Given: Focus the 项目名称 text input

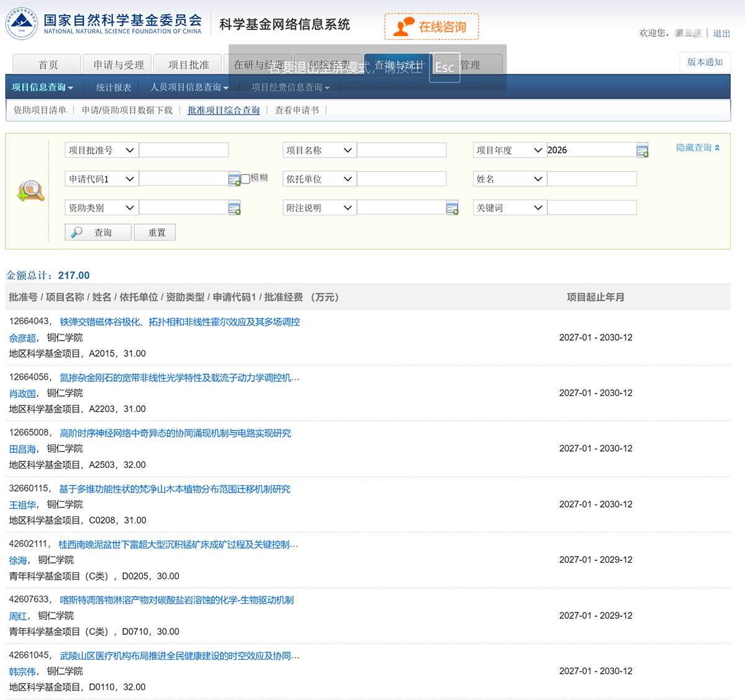Looking at the screenshot, I should 402,150.
